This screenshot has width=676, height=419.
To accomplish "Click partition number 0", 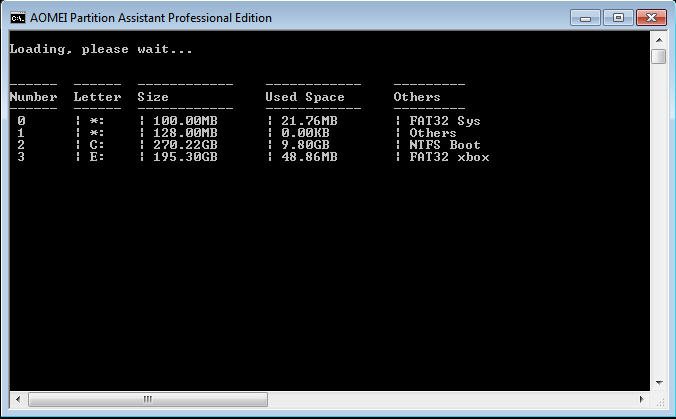I will 21,121.
